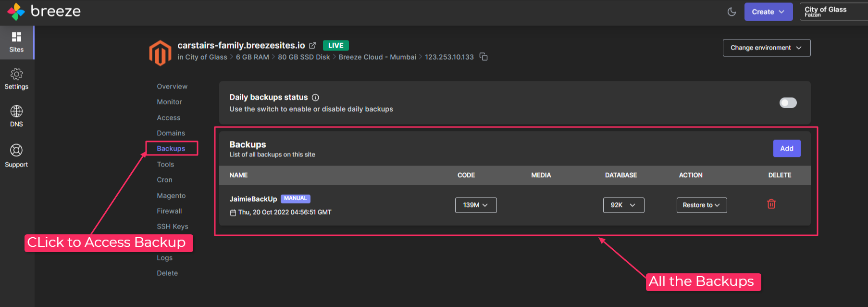Click the 6 GB RAM text
The width and height of the screenshot is (868, 307).
click(x=252, y=57)
